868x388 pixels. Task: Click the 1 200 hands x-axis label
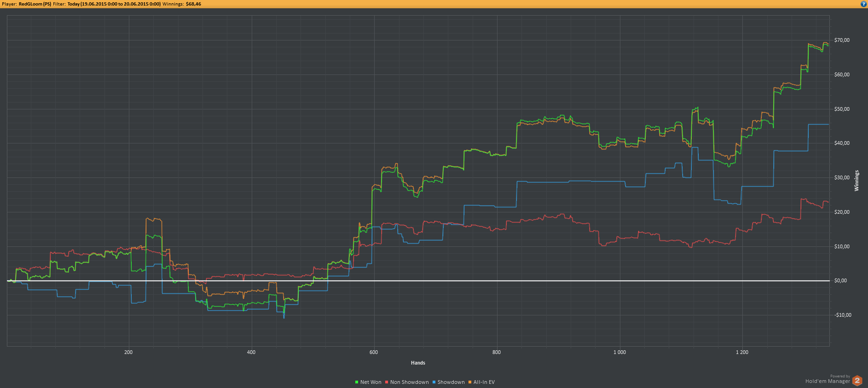[742, 352]
